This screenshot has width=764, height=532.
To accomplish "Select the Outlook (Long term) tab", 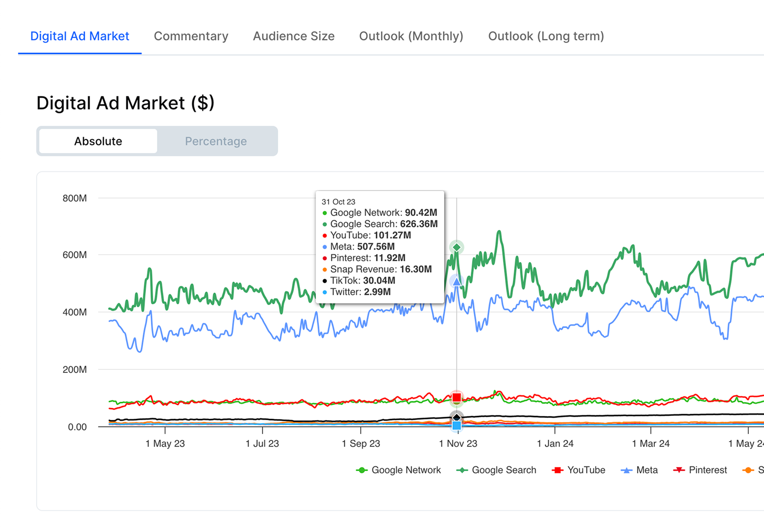I will pos(546,36).
